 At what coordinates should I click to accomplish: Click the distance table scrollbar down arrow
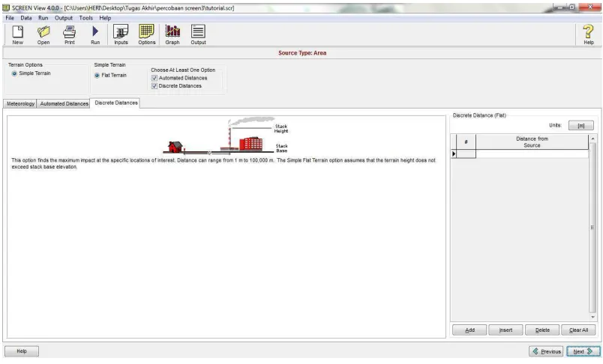tap(592, 317)
